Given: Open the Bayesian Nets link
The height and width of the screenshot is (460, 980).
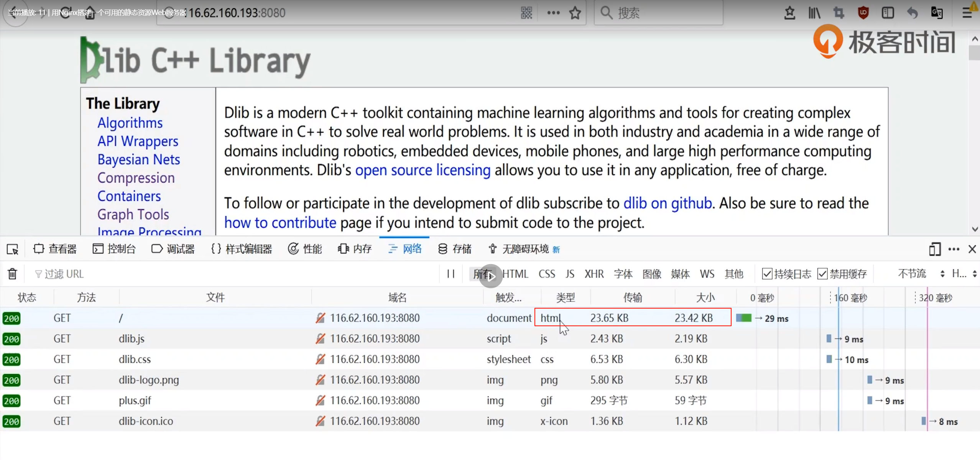Looking at the screenshot, I should 139,159.
